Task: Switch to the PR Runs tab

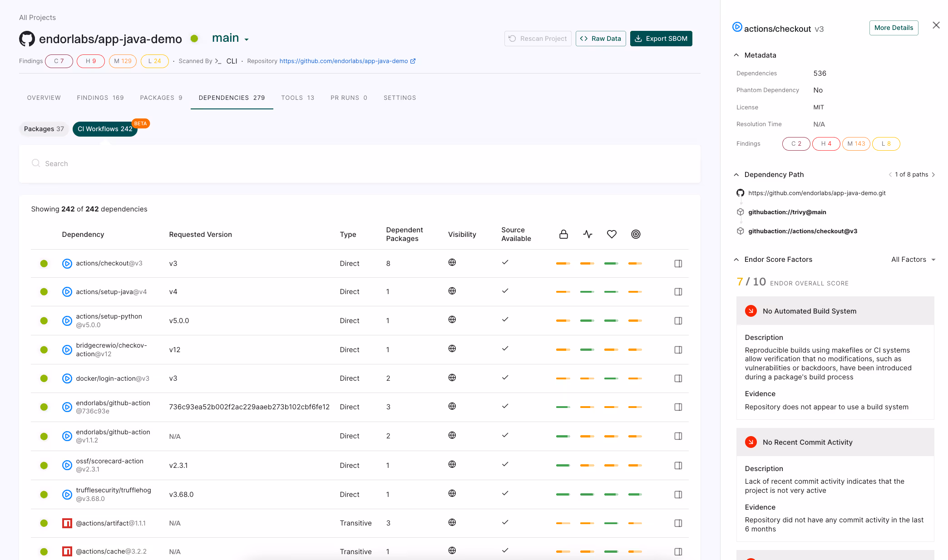Action: pyautogui.click(x=349, y=98)
